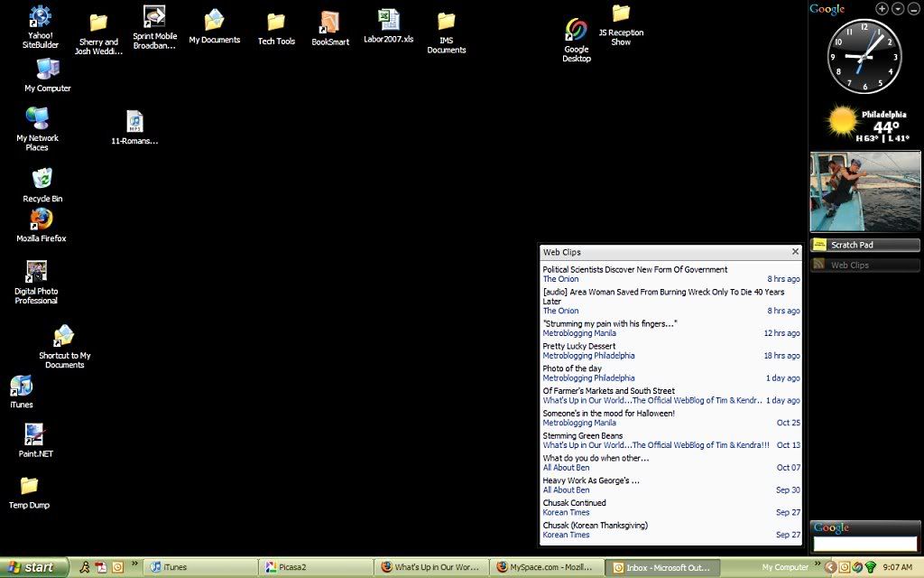This screenshot has height=578, width=924.
Task: Open the Sherry and Josh Wedding folder
Action: pyautogui.click(x=98, y=34)
